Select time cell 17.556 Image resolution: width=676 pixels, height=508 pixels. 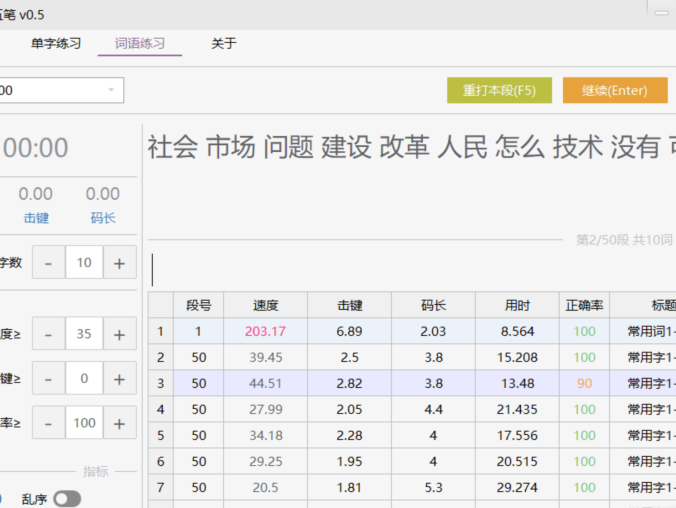click(517, 435)
